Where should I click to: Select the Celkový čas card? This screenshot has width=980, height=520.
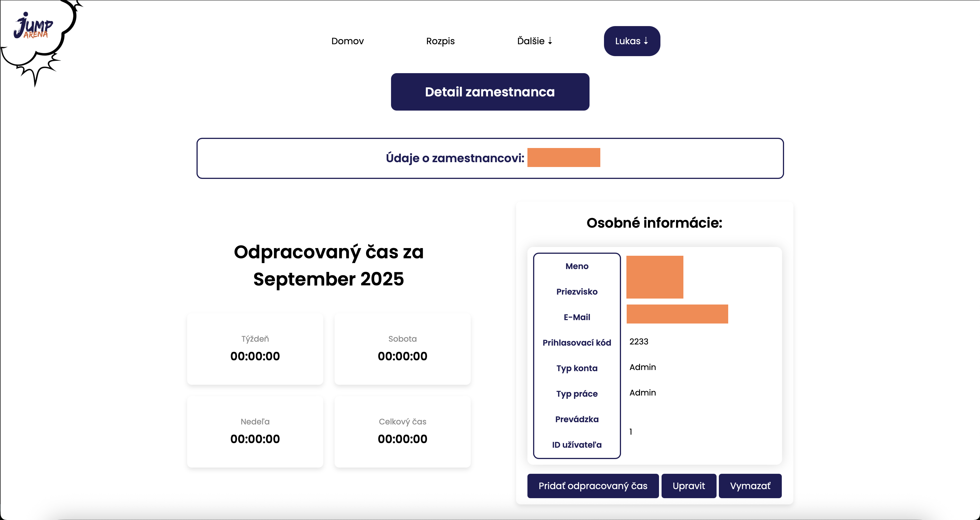(402, 432)
